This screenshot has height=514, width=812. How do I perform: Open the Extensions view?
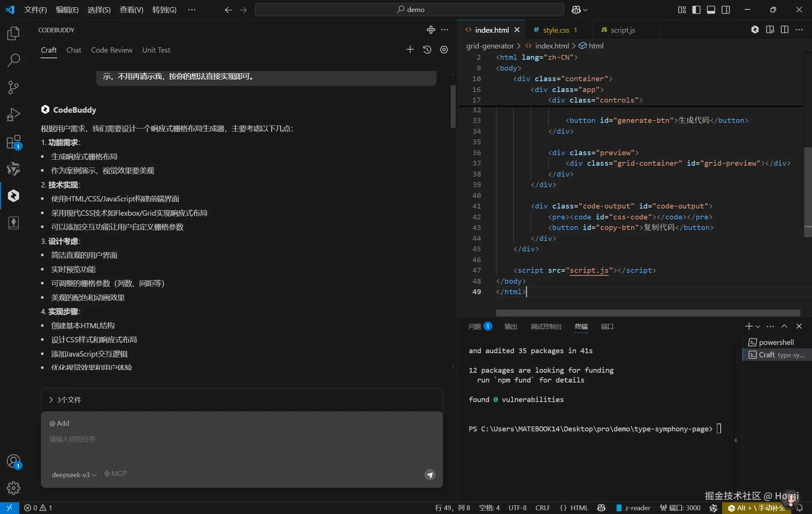click(x=13, y=142)
